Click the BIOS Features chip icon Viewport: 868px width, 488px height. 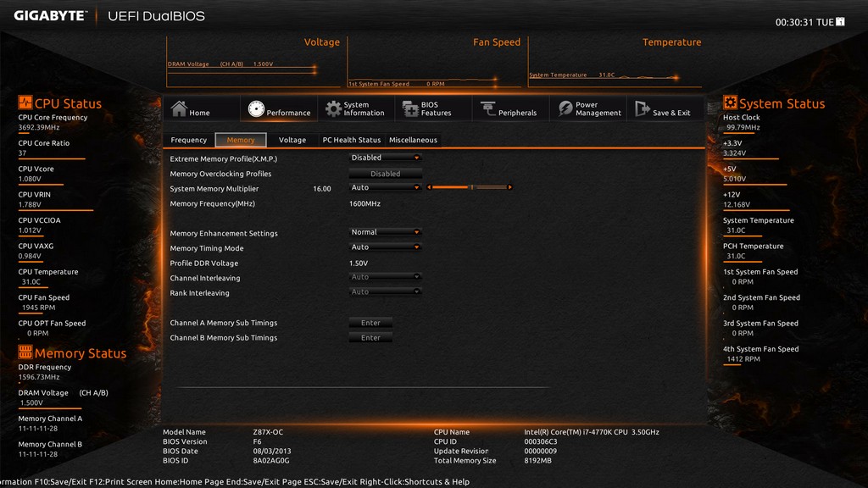(x=410, y=108)
